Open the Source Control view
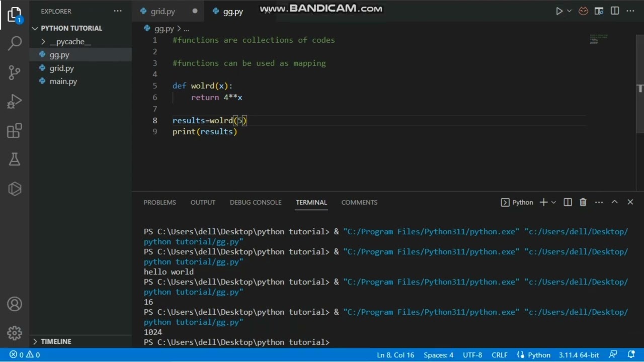The image size is (644, 362). (15, 72)
